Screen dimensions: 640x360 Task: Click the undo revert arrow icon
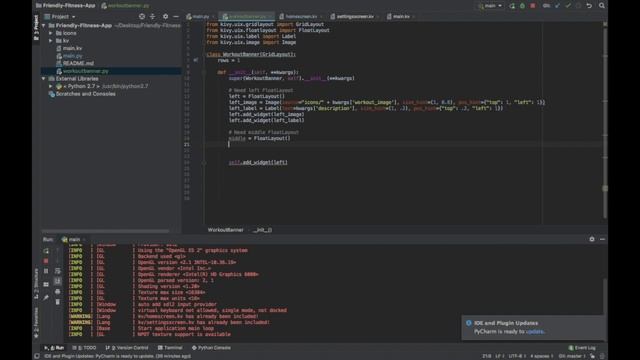coord(589,6)
